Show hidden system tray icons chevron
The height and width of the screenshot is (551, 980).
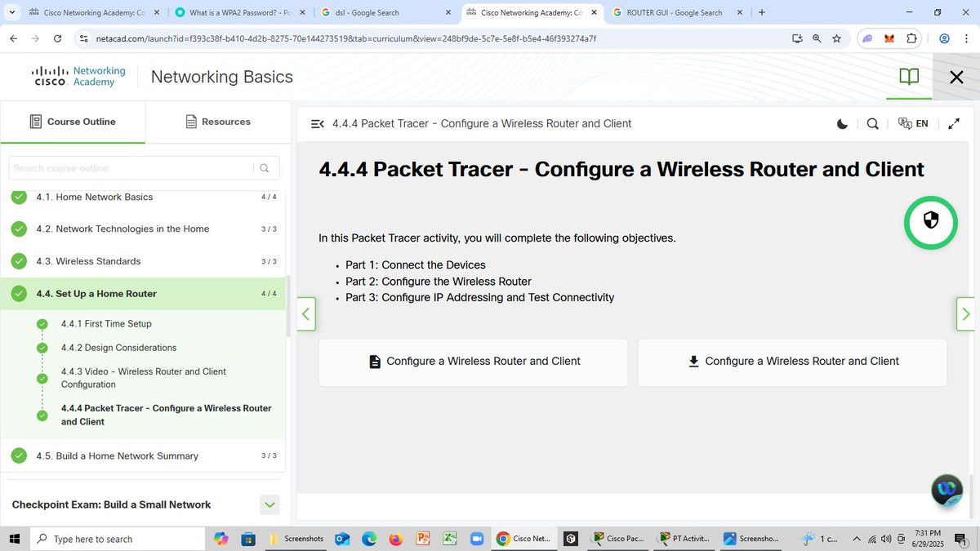[x=856, y=539]
